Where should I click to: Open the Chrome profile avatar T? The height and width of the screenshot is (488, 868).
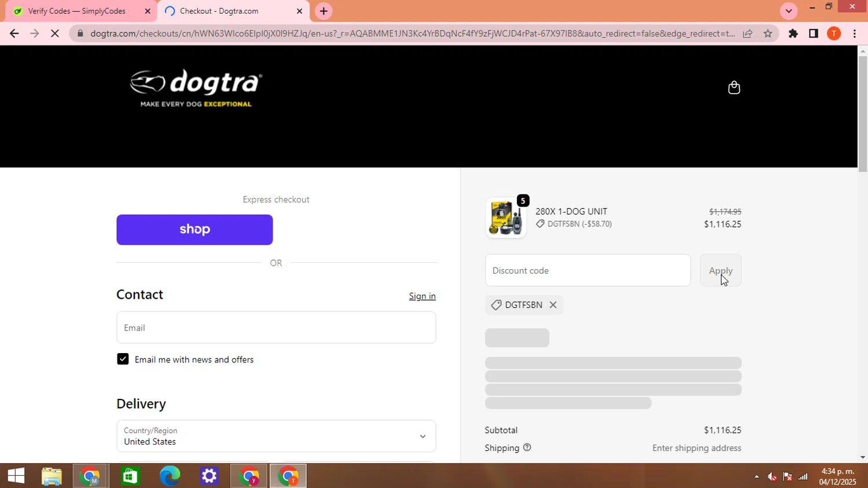[834, 34]
